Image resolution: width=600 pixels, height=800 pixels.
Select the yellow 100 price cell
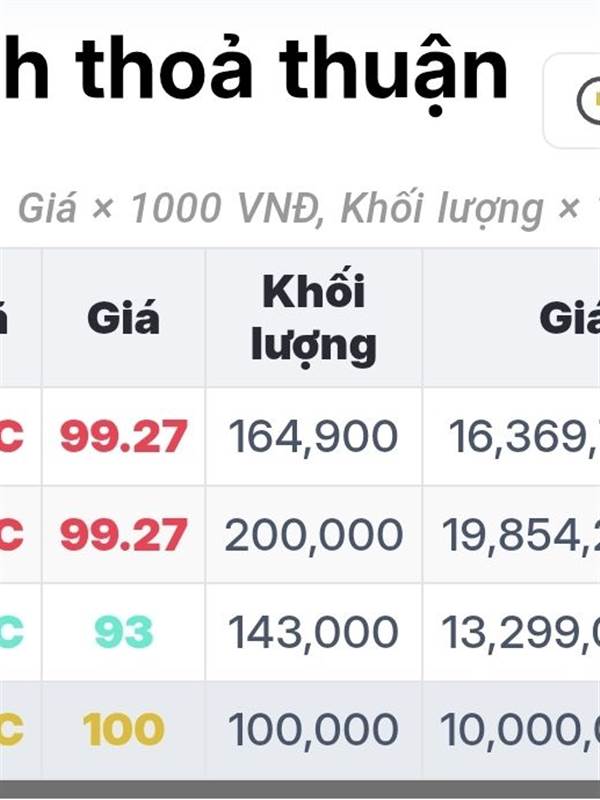point(123,730)
